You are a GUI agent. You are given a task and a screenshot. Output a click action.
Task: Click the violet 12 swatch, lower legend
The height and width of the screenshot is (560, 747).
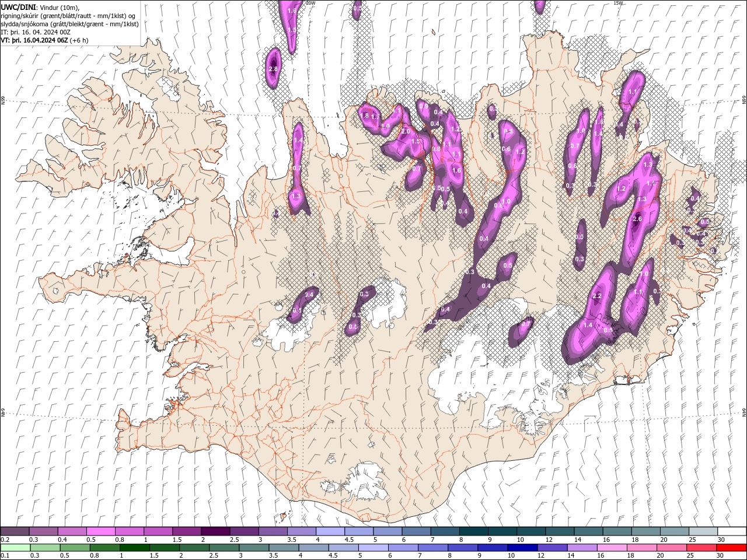pos(551,548)
